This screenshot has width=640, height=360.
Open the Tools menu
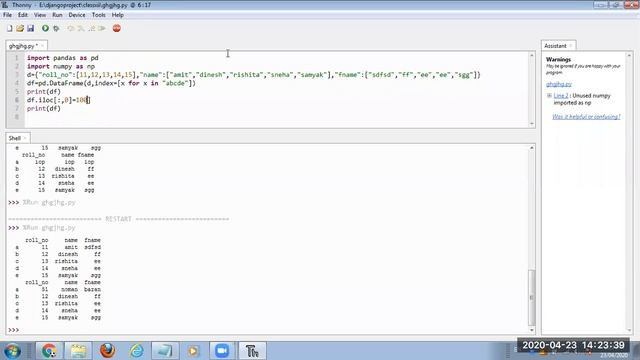click(98, 15)
